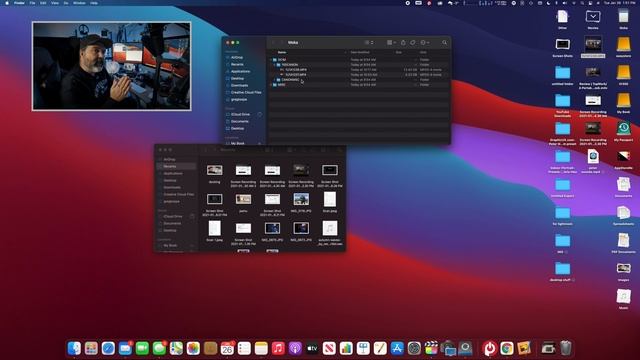
Task: Open Pages in the Dock
Action: click(380, 348)
